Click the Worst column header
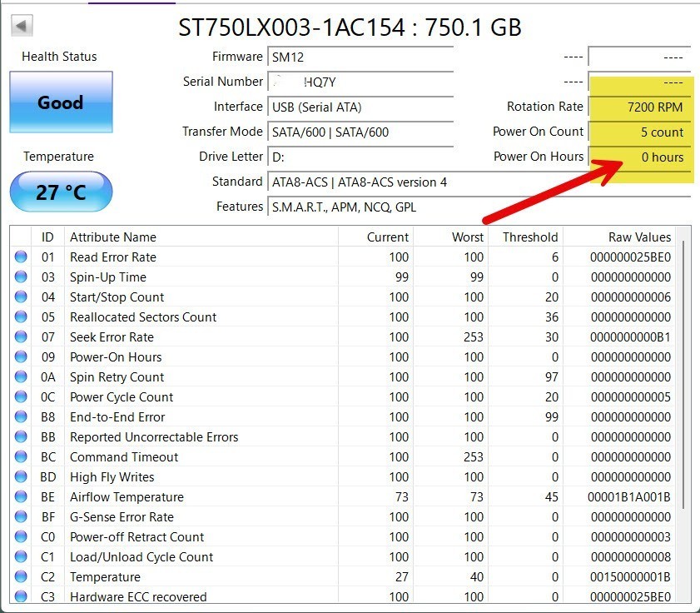The height and width of the screenshot is (613, 700). click(450, 237)
